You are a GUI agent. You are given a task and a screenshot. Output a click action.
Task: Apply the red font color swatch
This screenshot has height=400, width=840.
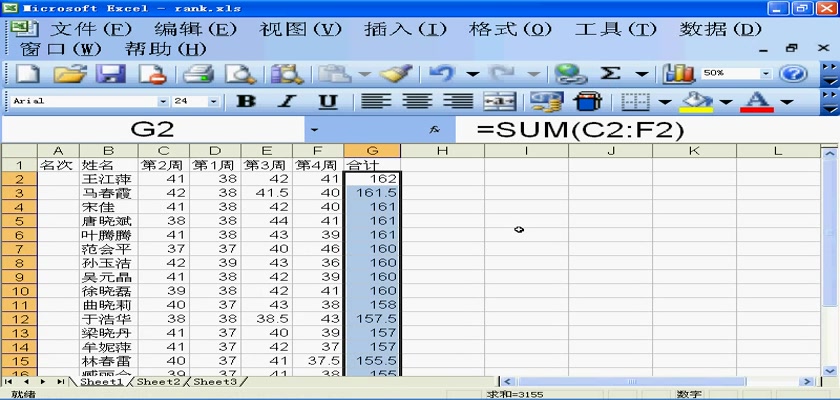coord(758,101)
